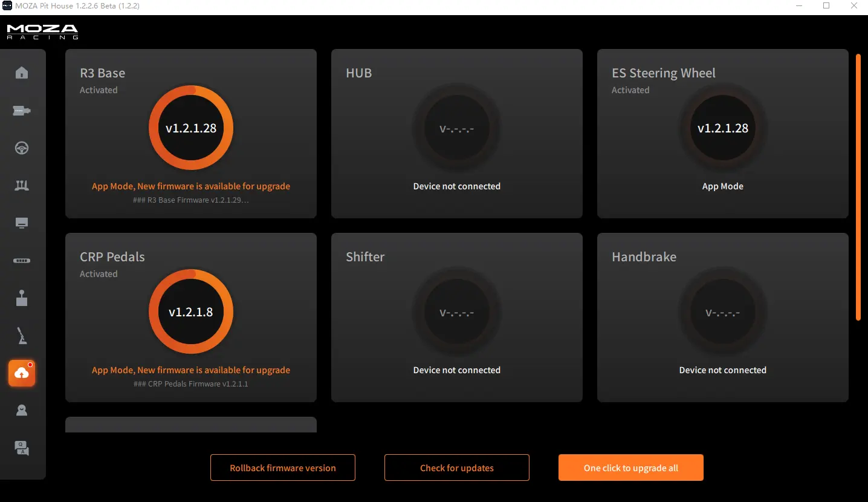Click the MOZA Racing logo
Image resolution: width=868 pixels, height=502 pixels.
[42, 32]
